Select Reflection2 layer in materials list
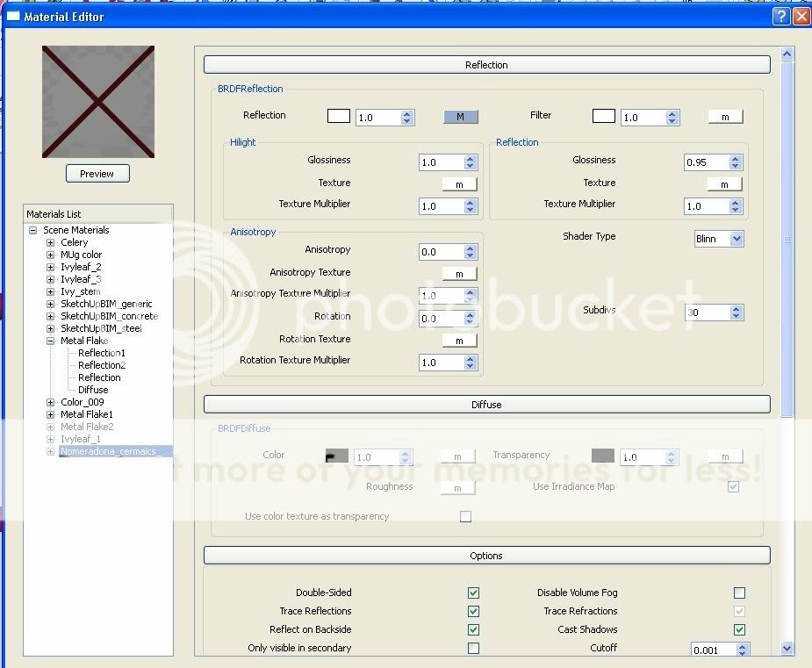 102,365
